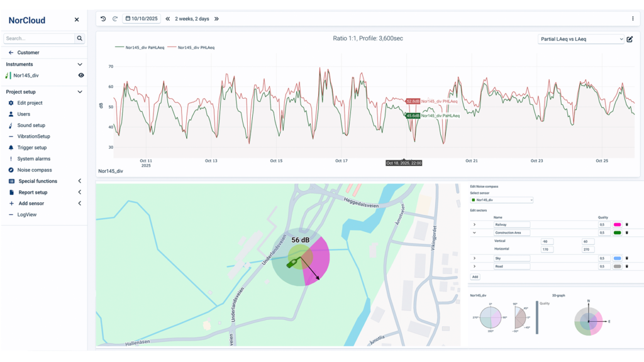Delete the Road sector with trash icon
This screenshot has width=644, height=362.
[x=626, y=266]
